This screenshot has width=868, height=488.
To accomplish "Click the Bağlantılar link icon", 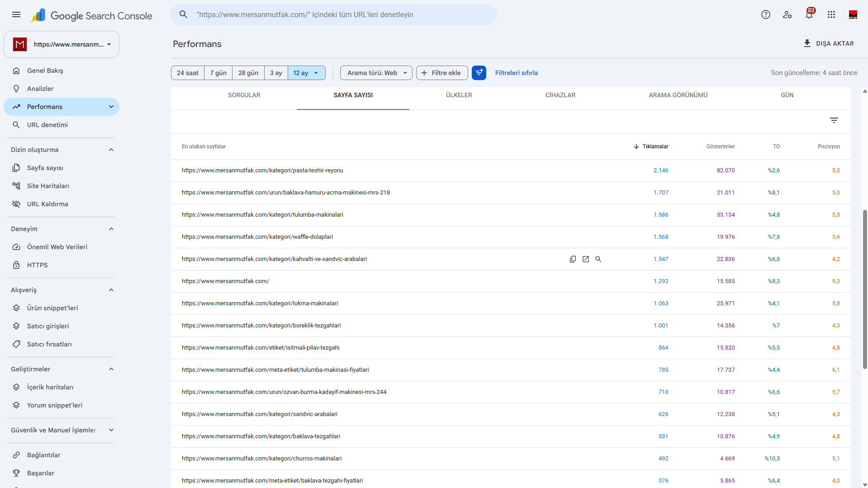I will (x=16, y=455).
